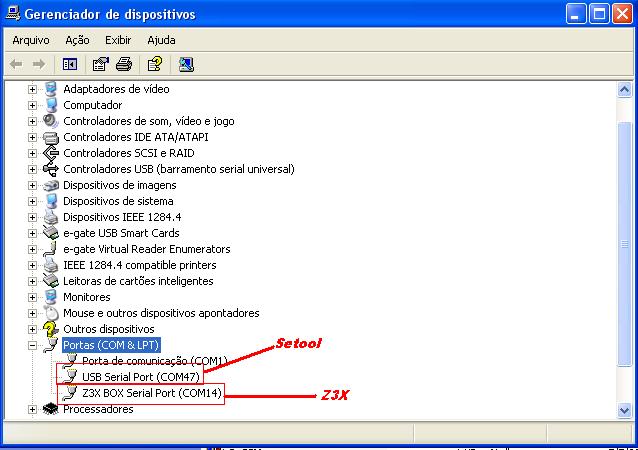Select Z3X BOX Serial Port (COM14)
This screenshot has height=450, width=638.
pos(152,393)
